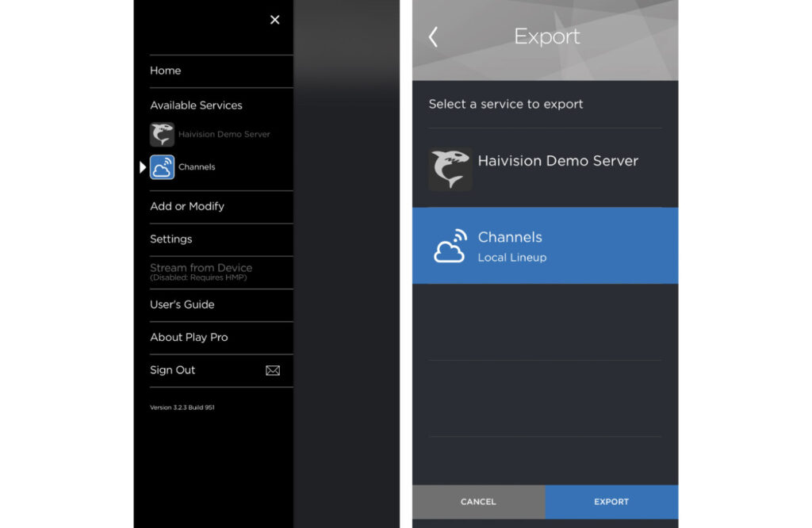Go back using Export screen chevron
The width and height of the screenshot is (812, 528).
[x=434, y=36]
